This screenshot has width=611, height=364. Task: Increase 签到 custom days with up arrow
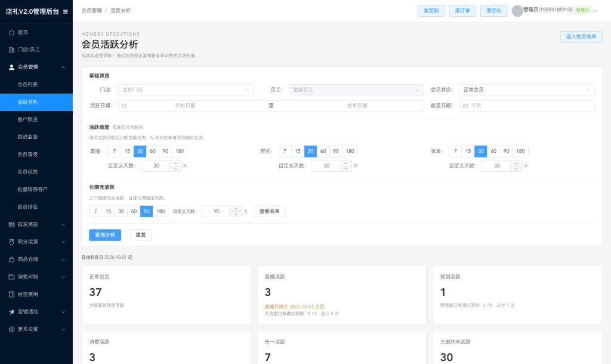pos(345,164)
